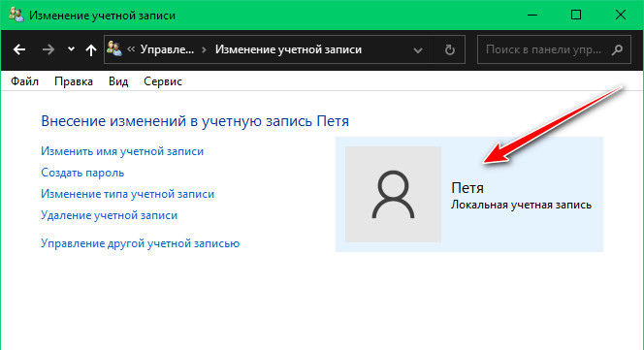Open the Вид menu
This screenshot has width=644, height=350.
coord(118,81)
